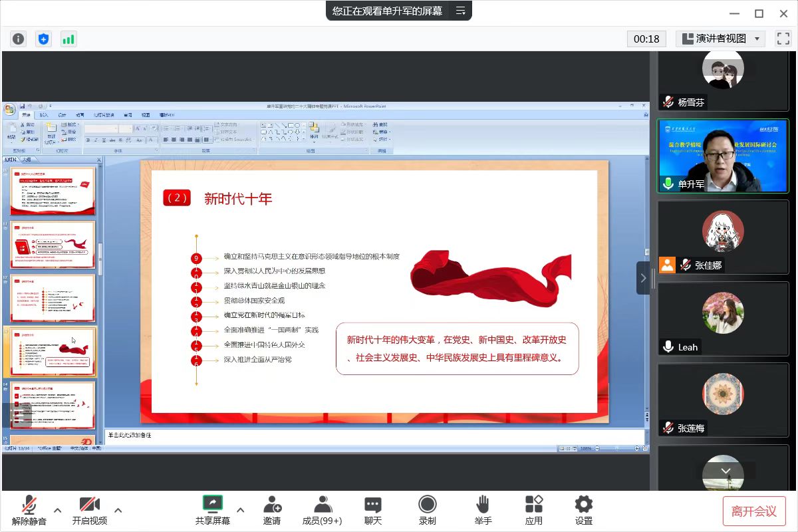
Task: Turn on camera with 开启视频
Action: (90, 509)
